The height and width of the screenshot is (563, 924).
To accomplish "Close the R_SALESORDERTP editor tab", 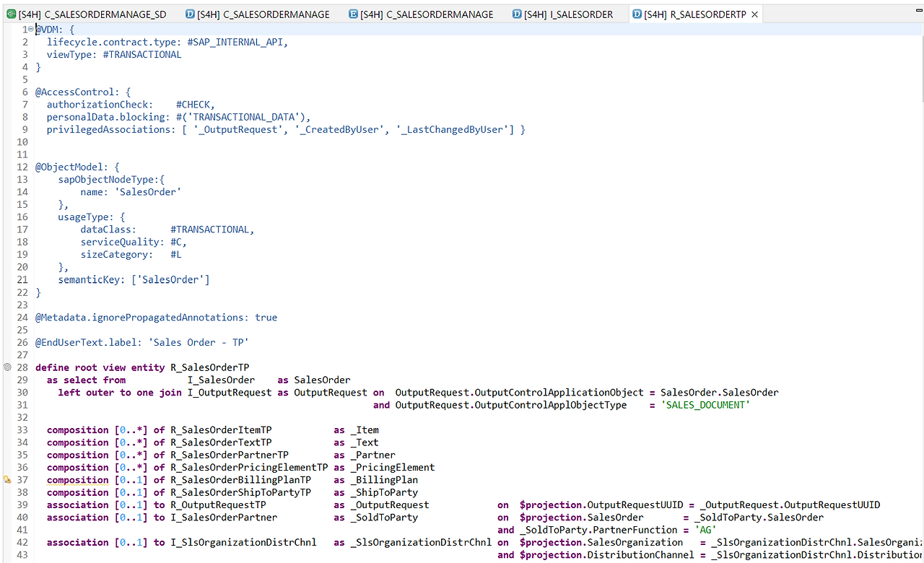I will [x=755, y=14].
